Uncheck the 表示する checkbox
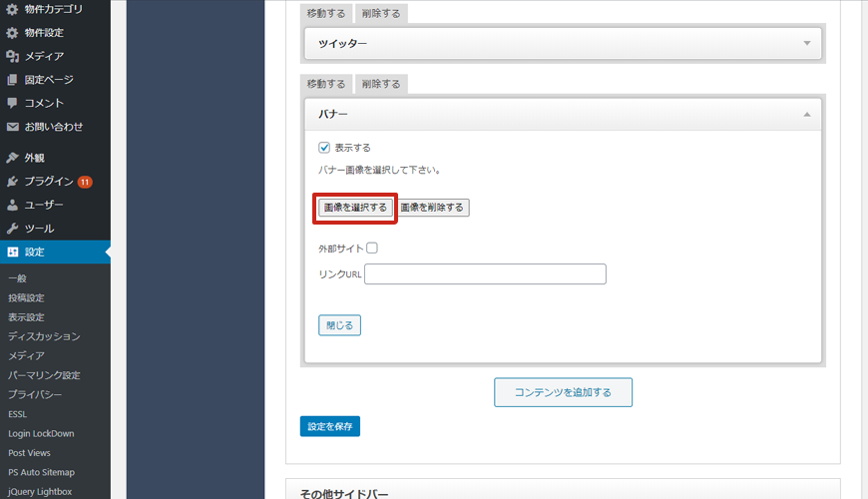This screenshot has height=499, width=868. (324, 148)
